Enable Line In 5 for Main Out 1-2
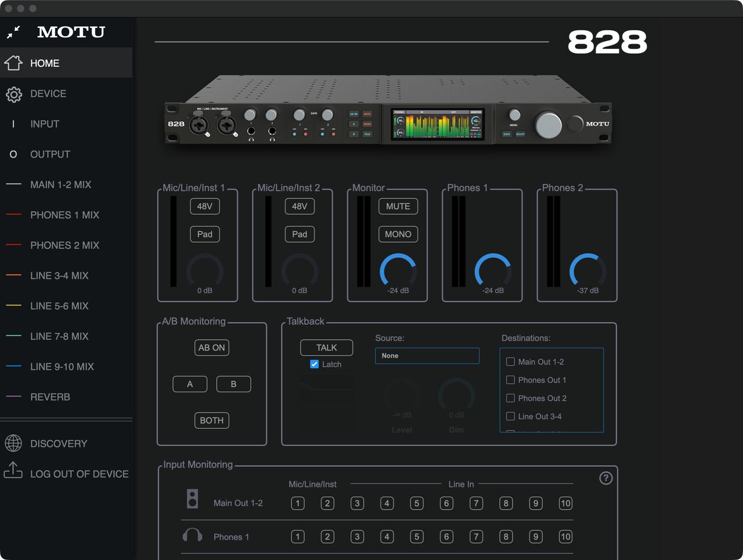 417,503
